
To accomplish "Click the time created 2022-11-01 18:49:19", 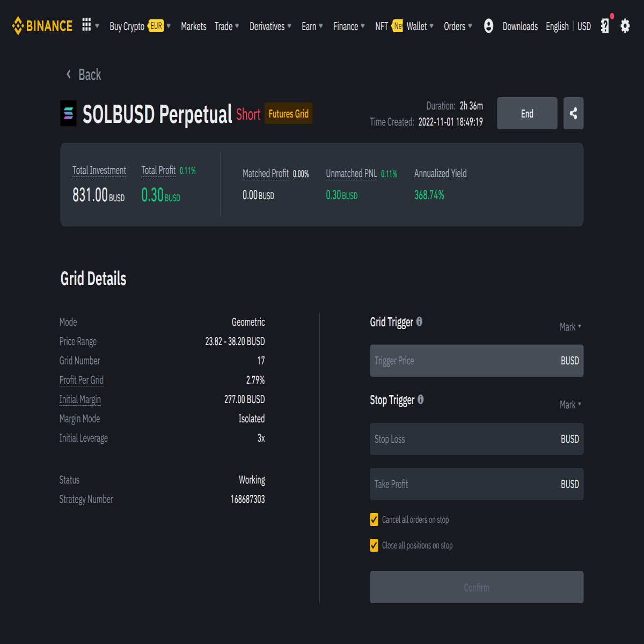I will [451, 122].
